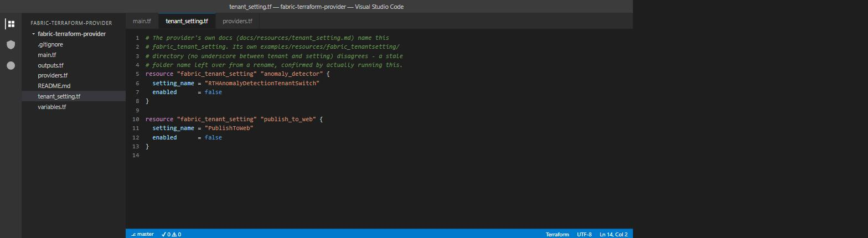Open README.md in the explorer

click(x=54, y=86)
